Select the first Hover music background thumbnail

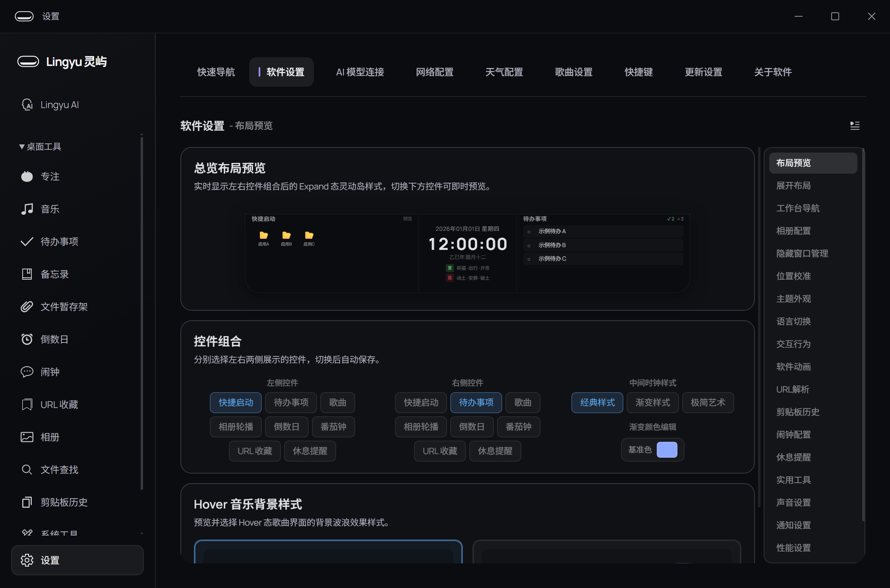point(328,551)
